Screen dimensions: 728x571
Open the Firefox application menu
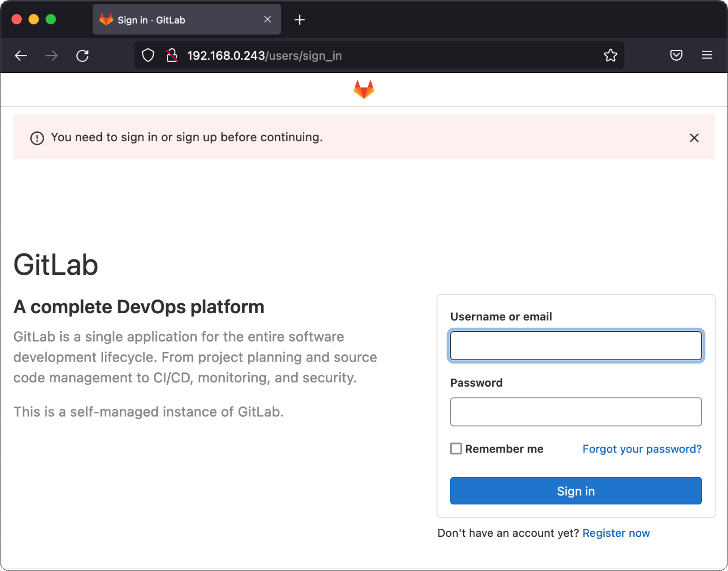coord(707,55)
